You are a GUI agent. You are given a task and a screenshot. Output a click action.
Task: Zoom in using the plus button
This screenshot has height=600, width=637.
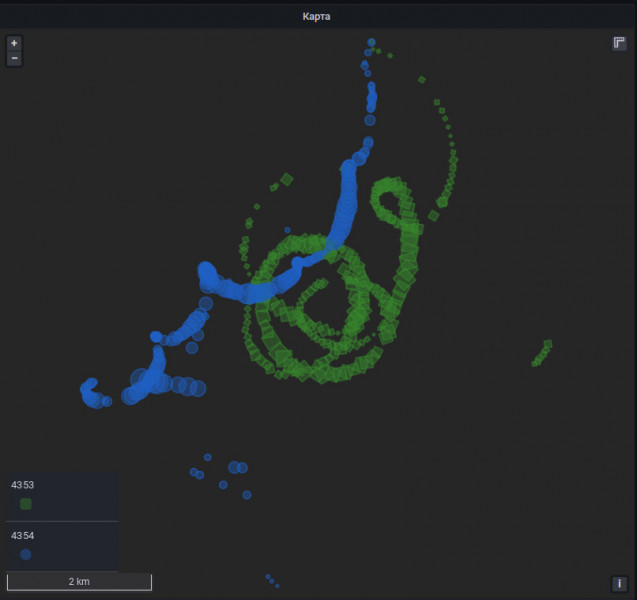(x=14, y=44)
